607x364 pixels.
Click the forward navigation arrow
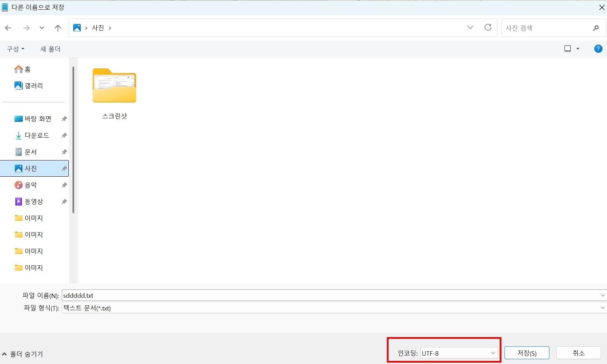pyautogui.click(x=26, y=28)
